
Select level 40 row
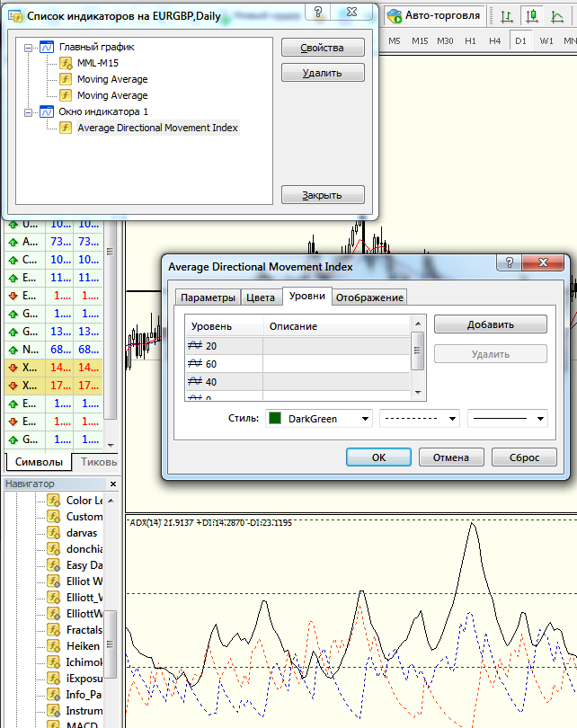(x=297, y=382)
